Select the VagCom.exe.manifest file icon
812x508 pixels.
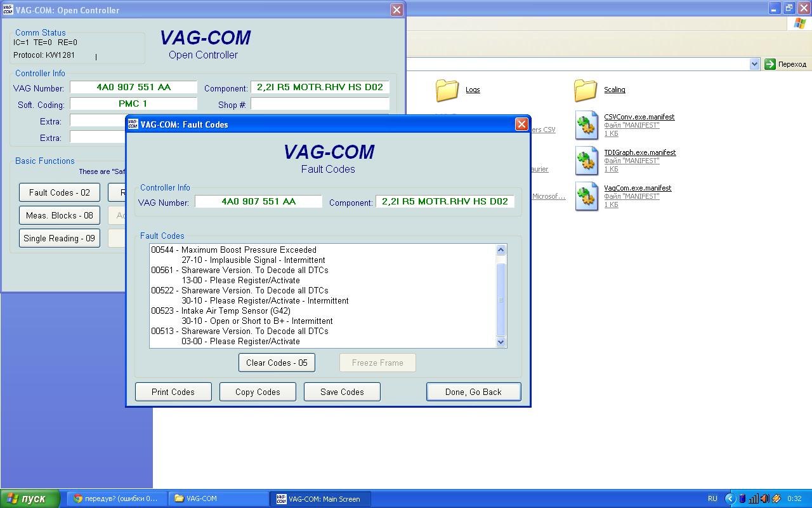coord(587,196)
